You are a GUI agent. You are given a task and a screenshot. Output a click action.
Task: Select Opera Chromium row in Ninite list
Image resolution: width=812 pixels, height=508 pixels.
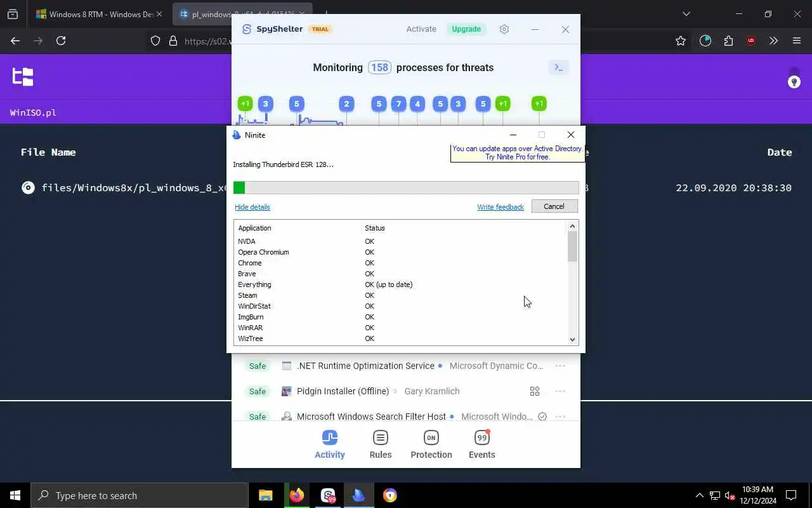tap(400, 252)
